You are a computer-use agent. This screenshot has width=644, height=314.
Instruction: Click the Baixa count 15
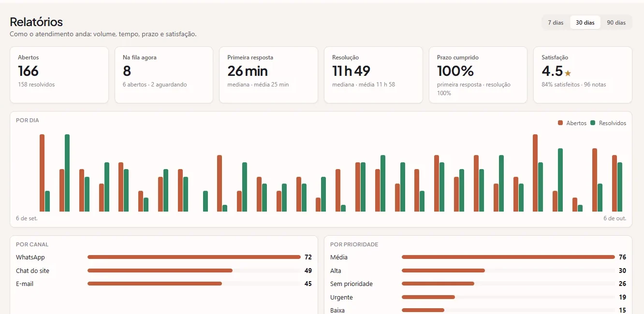pos(622,310)
